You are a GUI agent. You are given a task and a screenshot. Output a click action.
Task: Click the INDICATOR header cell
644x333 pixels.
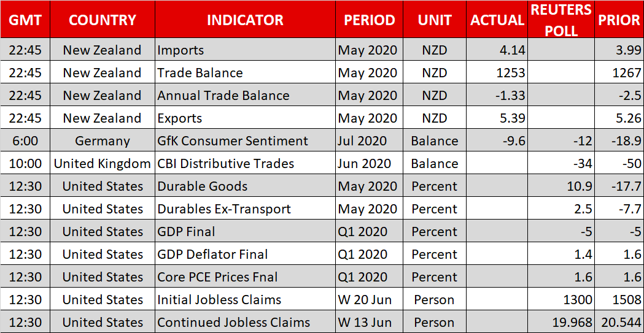click(245, 20)
